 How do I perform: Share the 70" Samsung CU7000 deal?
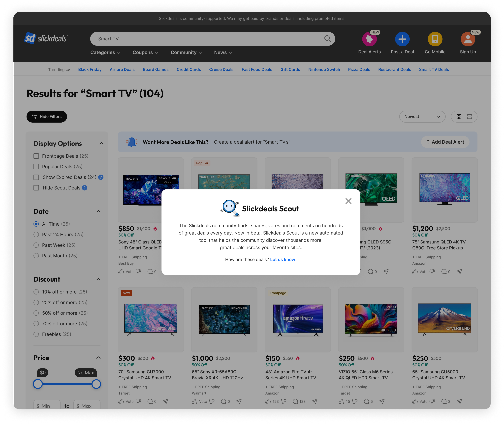click(x=165, y=401)
